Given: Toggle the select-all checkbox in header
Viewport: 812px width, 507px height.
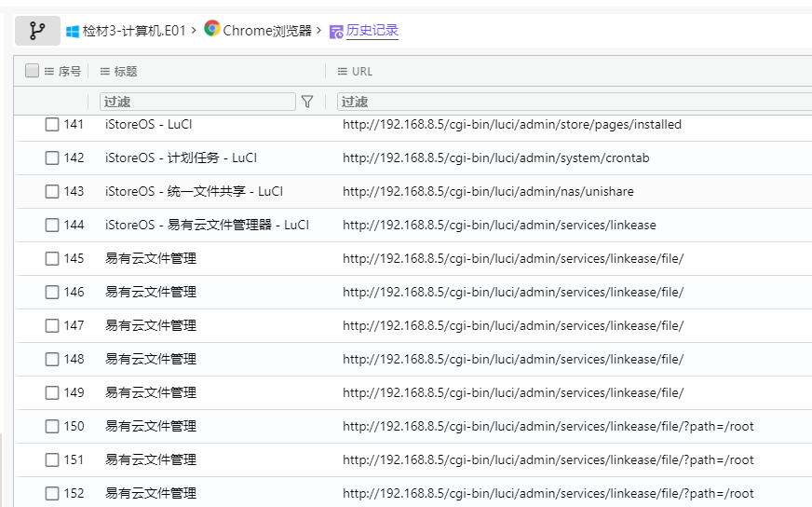Looking at the screenshot, I should pos(33,71).
